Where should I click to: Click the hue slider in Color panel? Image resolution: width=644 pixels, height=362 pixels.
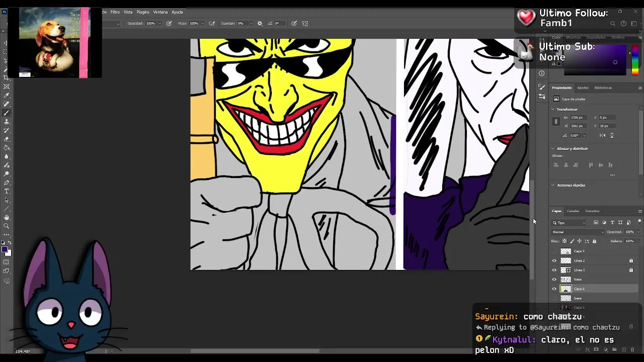tap(635, 60)
